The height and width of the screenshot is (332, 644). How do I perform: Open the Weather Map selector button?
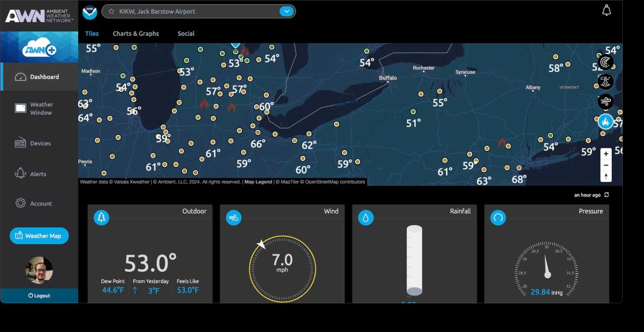coord(39,236)
